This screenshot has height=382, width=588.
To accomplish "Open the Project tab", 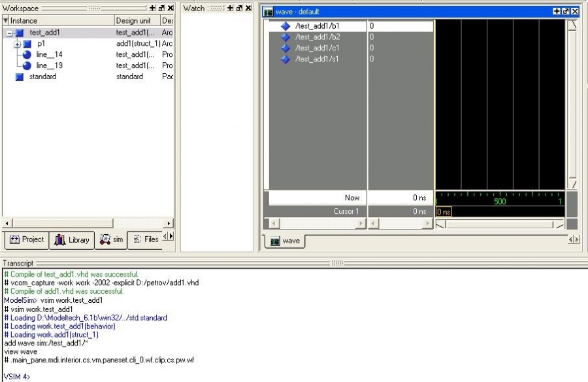I will (x=27, y=239).
